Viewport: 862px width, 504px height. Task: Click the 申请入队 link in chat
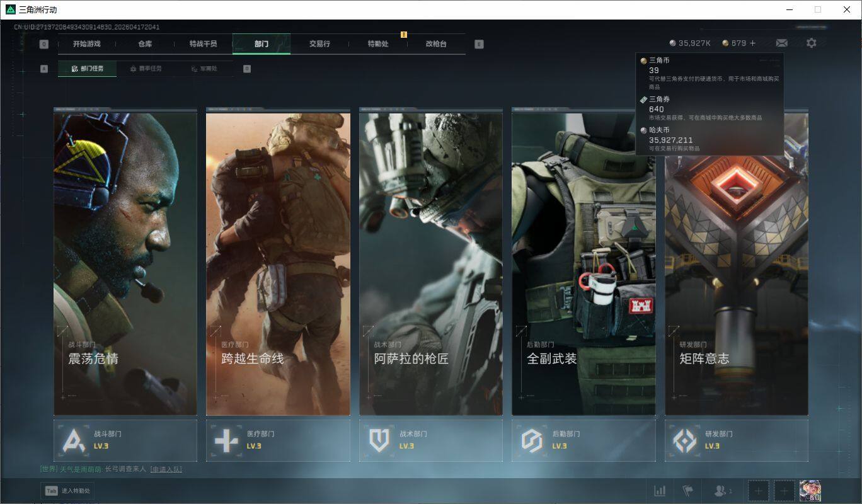coord(166,469)
